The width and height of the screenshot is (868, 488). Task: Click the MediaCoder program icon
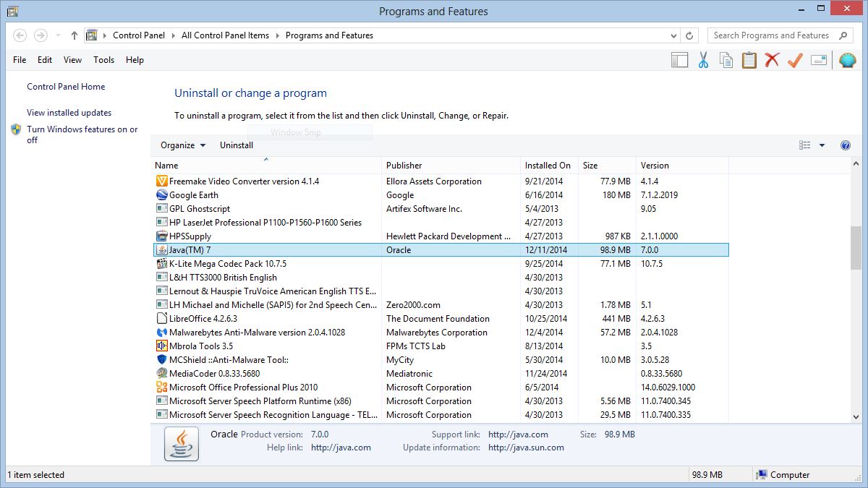[x=162, y=374]
